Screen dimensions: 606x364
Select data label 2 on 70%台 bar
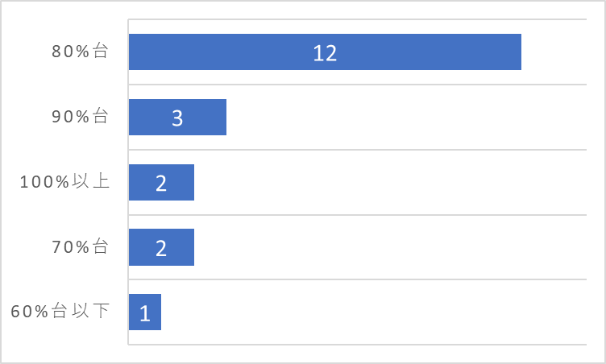tap(161, 248)
